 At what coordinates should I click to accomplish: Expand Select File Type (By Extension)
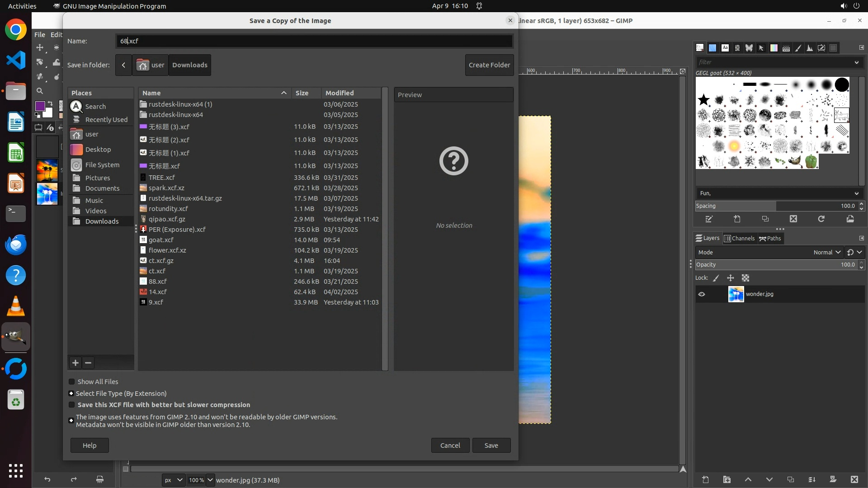(x=71, y=394)
